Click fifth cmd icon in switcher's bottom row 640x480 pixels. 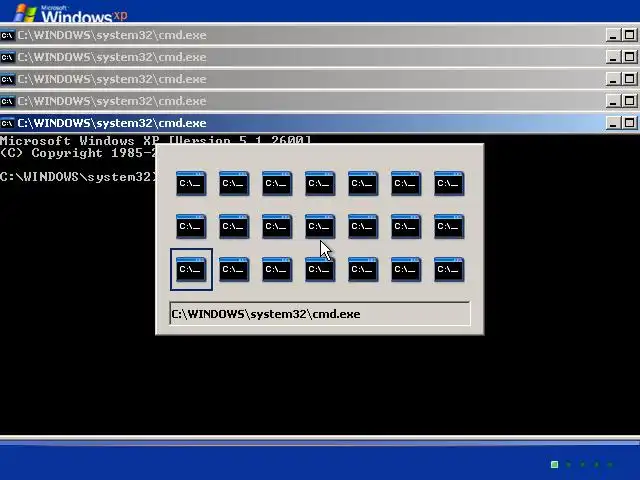pos(363,269)
